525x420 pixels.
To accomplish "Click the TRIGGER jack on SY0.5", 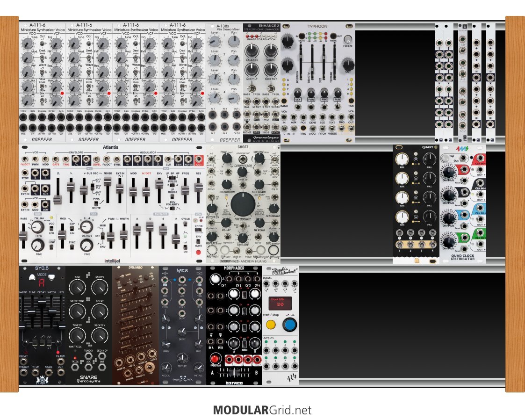I will 23,372.
